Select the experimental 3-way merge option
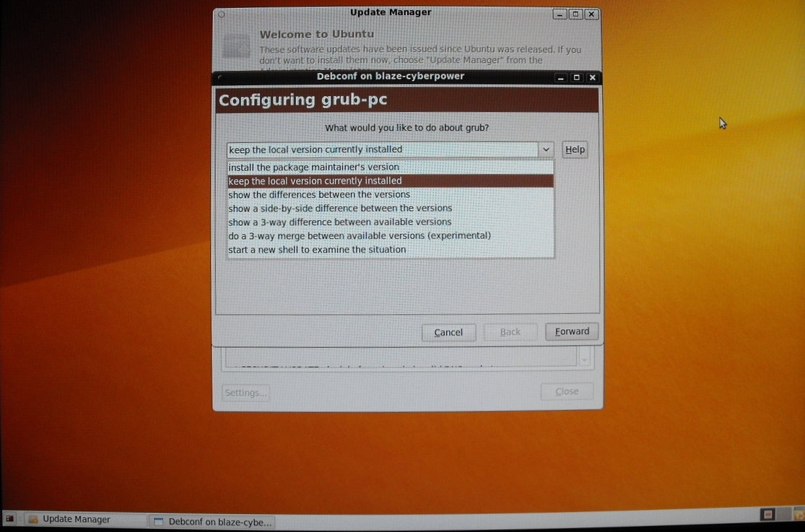Screen dimensions: 805x532 pyautogui.click(x=359, y=235)
